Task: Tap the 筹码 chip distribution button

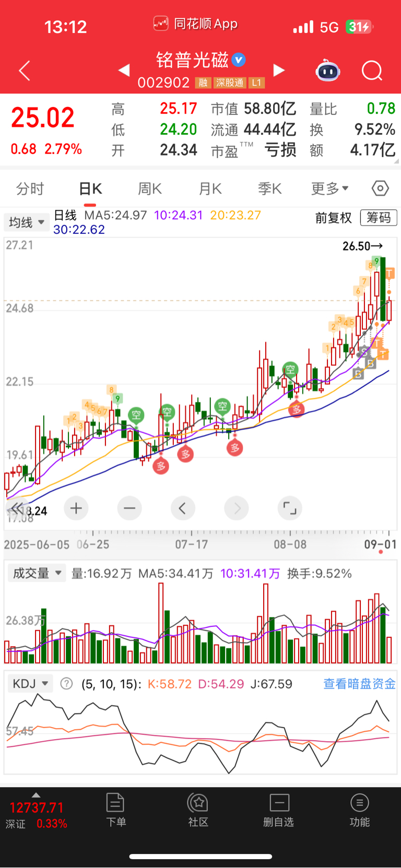Action: click(x=379, y=218)
